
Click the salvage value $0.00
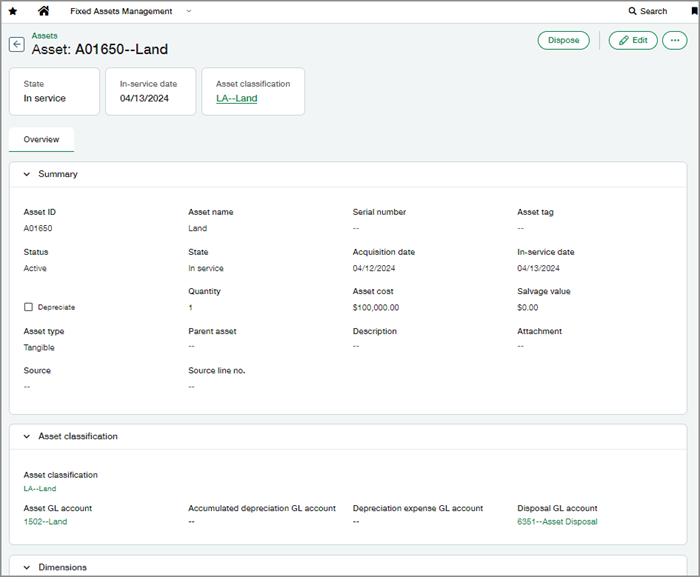click(528, 307)
